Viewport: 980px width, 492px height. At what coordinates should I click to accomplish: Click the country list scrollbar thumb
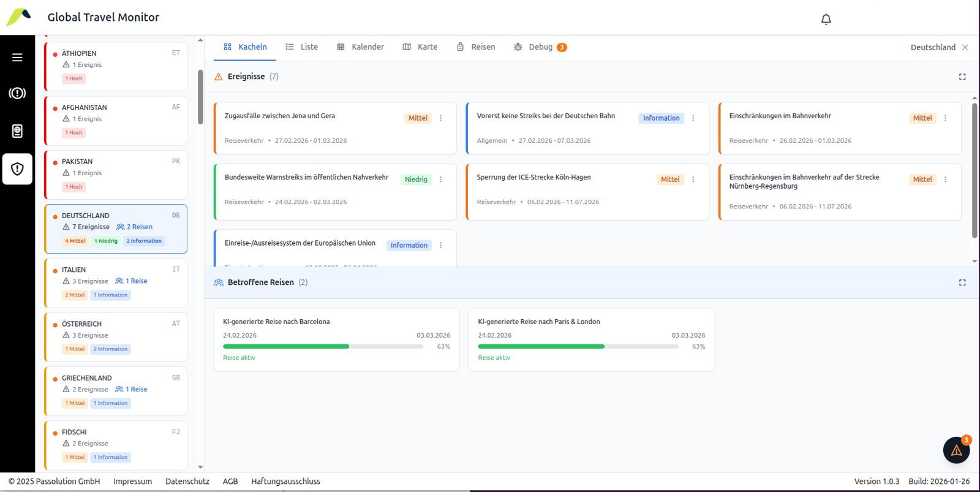pos(200,97)
